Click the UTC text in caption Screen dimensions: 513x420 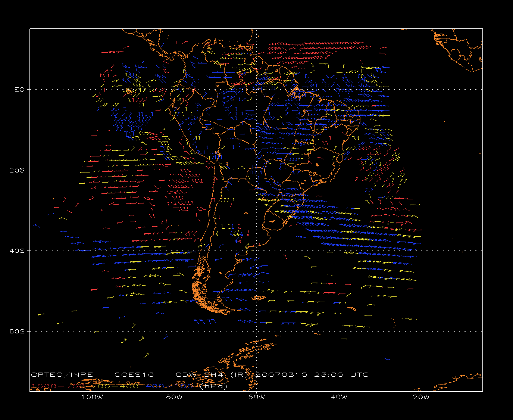[x=359, y=375]
